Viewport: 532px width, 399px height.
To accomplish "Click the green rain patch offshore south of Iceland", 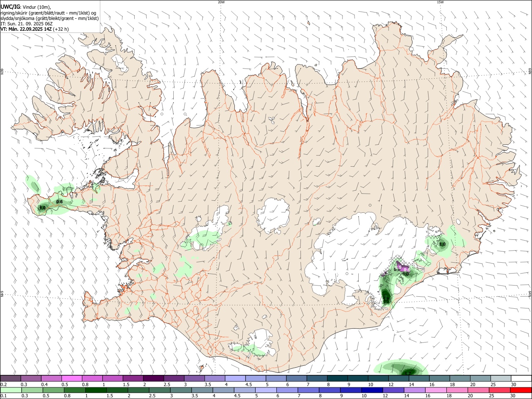I will point(400,367).
